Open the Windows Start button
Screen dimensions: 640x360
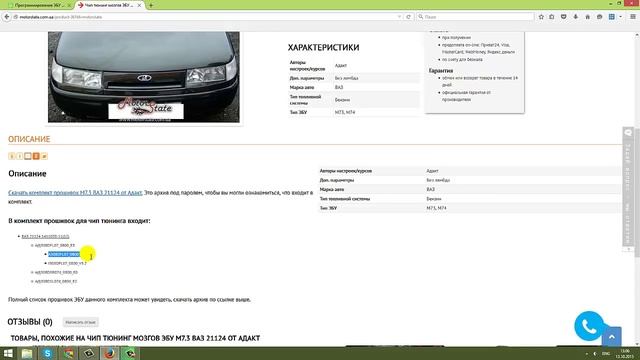click(8, 353)
